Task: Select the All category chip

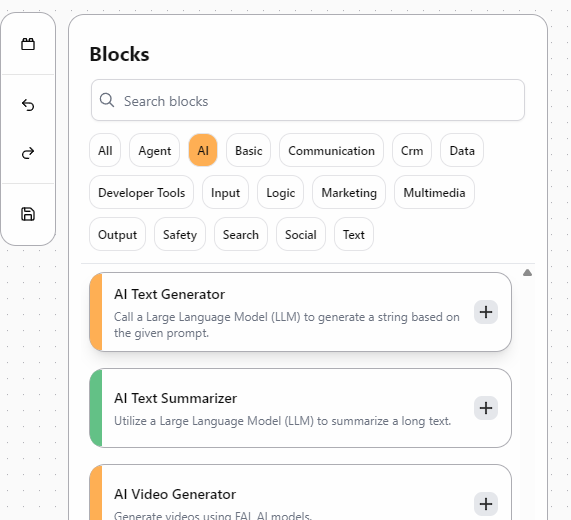Action: click(105, 150)
